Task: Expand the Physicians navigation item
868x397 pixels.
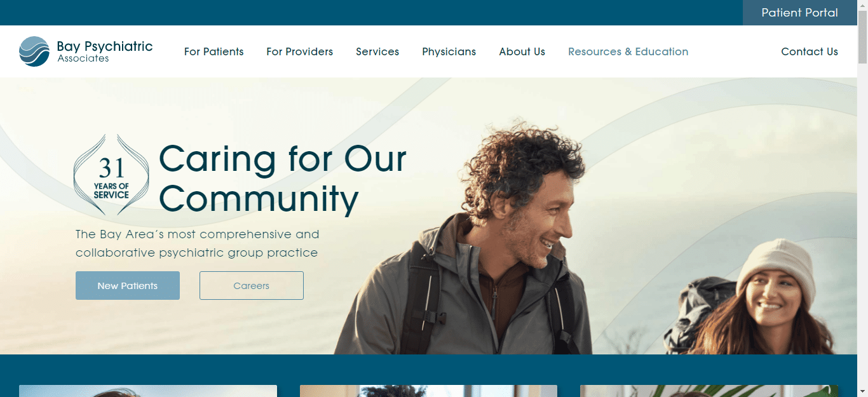Action: [449, 51]
